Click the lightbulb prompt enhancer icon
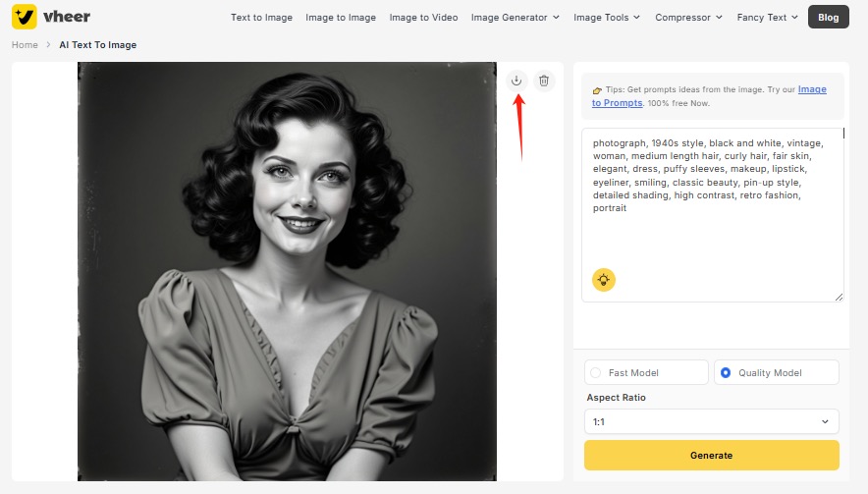 tap(603, 280)
